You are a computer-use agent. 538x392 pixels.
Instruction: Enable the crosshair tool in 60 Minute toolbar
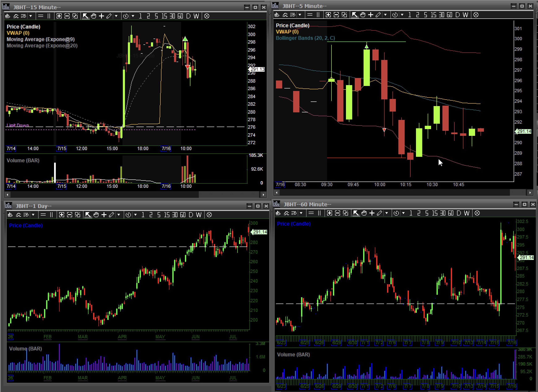[372, 213]
